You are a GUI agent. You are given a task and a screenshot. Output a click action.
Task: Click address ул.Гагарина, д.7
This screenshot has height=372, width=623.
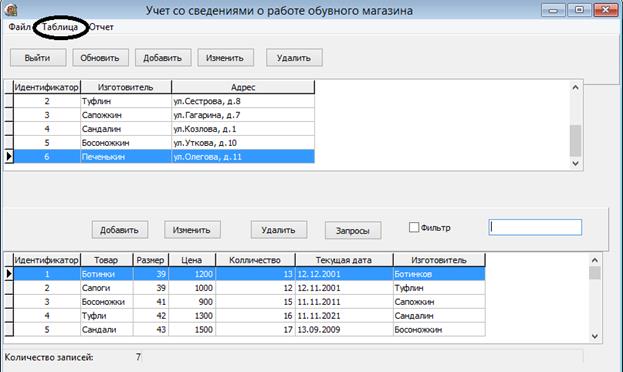coord(243,115)
